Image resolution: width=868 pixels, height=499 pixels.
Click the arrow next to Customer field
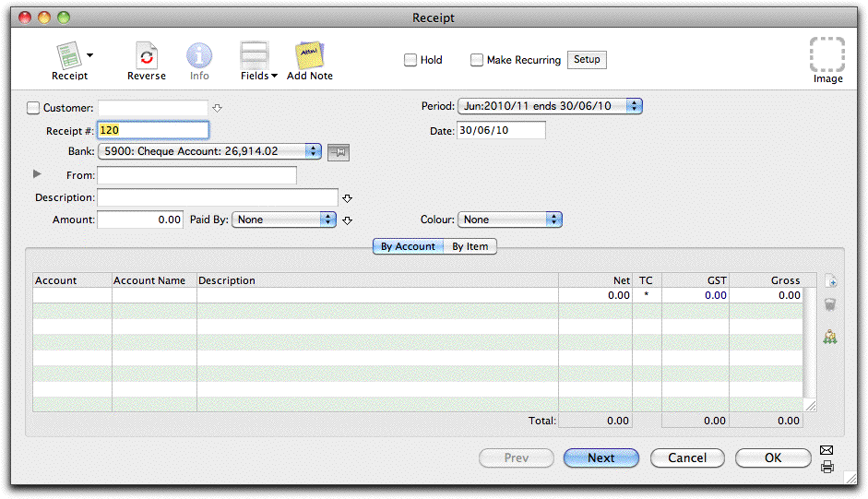tap(217, 108)
